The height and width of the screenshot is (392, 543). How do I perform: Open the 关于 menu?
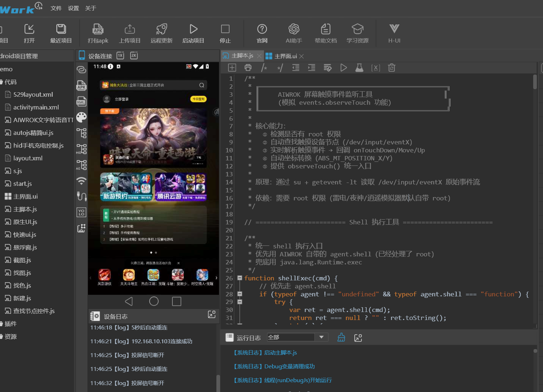tap(91, 8)
